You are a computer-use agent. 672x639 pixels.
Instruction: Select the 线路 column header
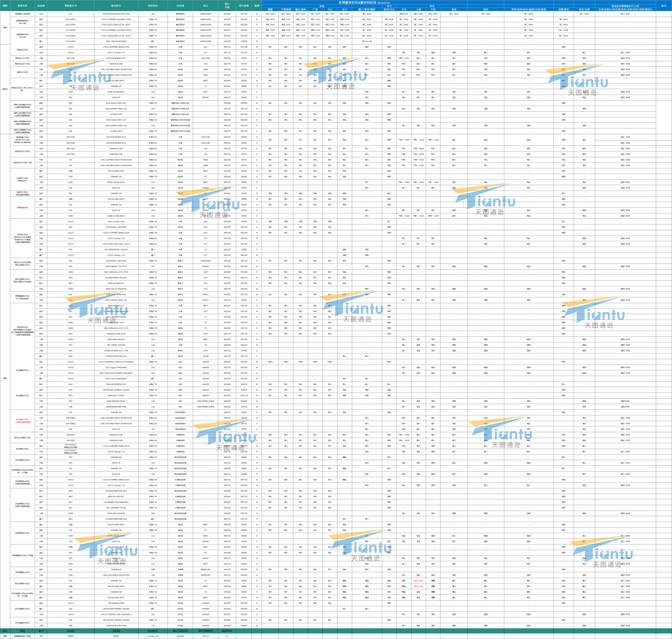[5, 6]
